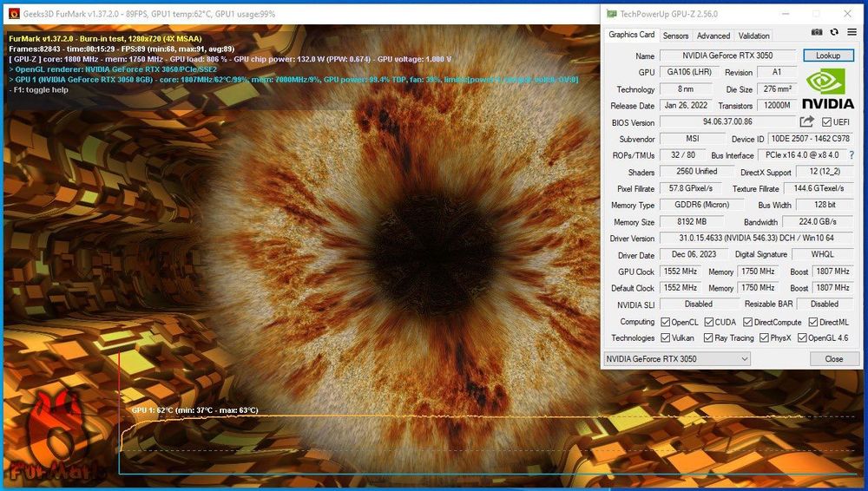
Task: Click the Transistors field 12000M
Action: pos(777,105)
